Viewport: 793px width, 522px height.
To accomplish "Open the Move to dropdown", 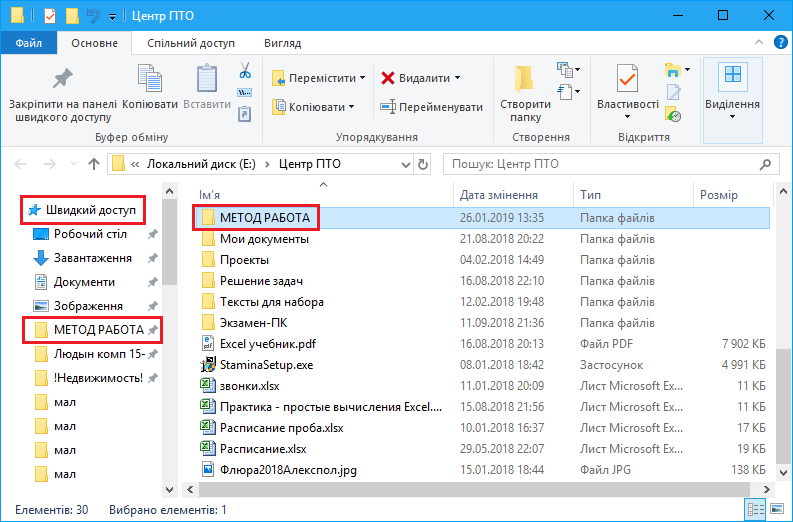I will (x=362, y=78).
